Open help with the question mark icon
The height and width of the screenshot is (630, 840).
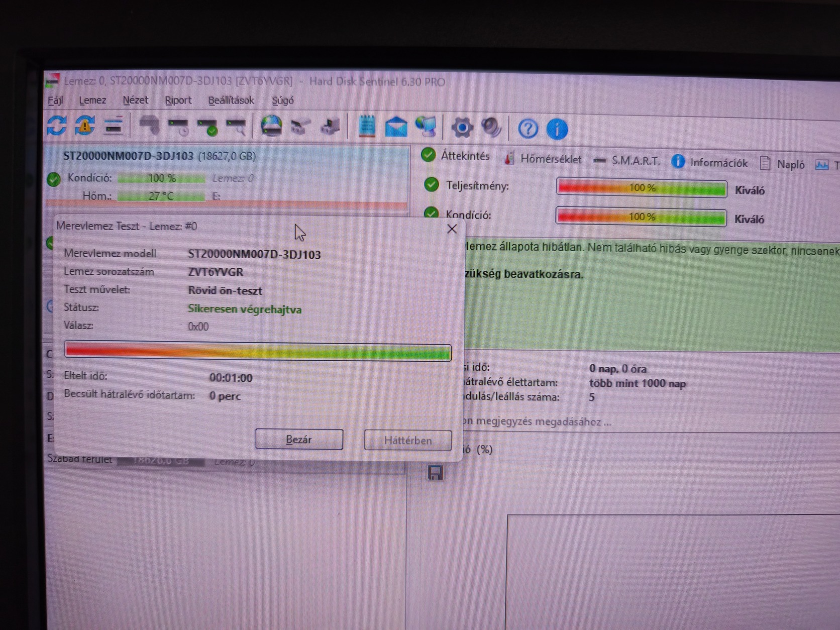(x=528, y=129)
